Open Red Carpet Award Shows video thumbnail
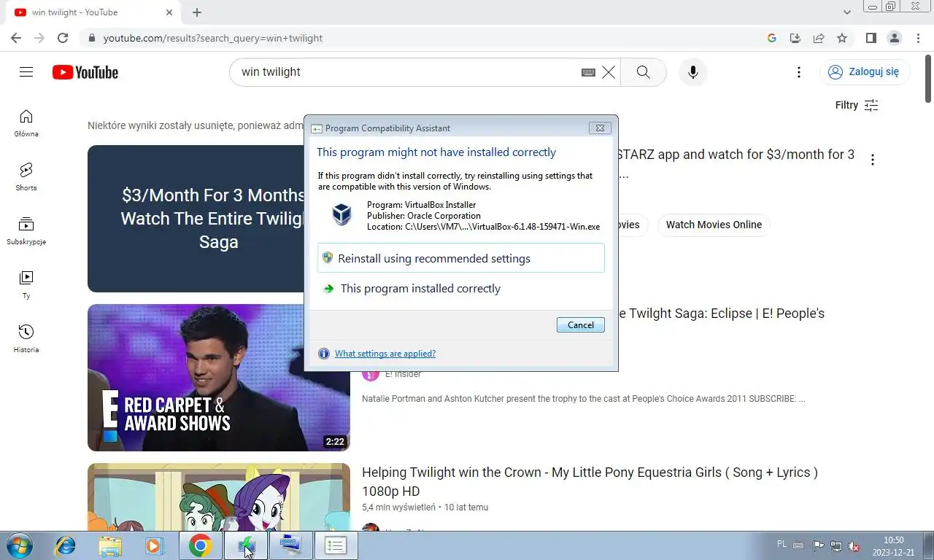 tap(219, 378)
